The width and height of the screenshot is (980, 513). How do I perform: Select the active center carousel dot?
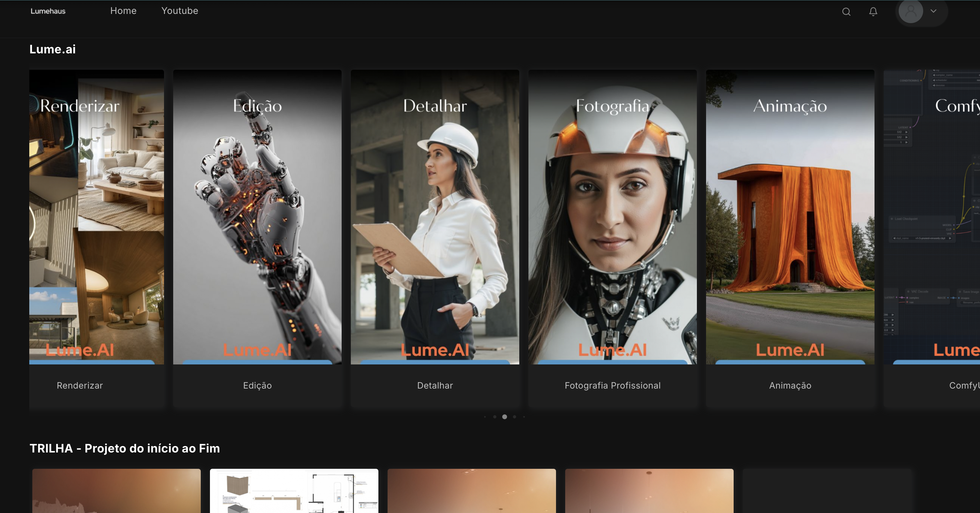(x=504, y=417)
